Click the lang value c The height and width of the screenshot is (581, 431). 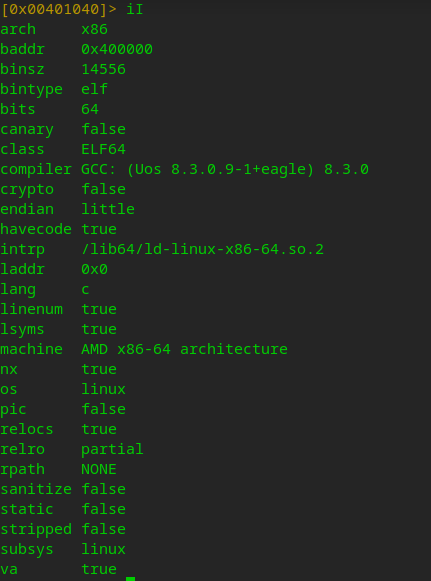[x=85, y=289]
